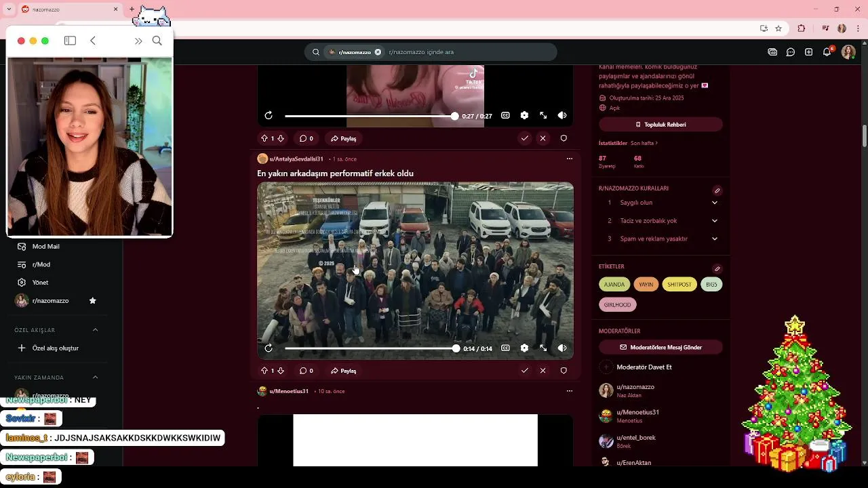Toggle captions on the 0:27 video
The width and height of the screenshot is (868, 488).
pyautogui.click(x=505, y=115)
